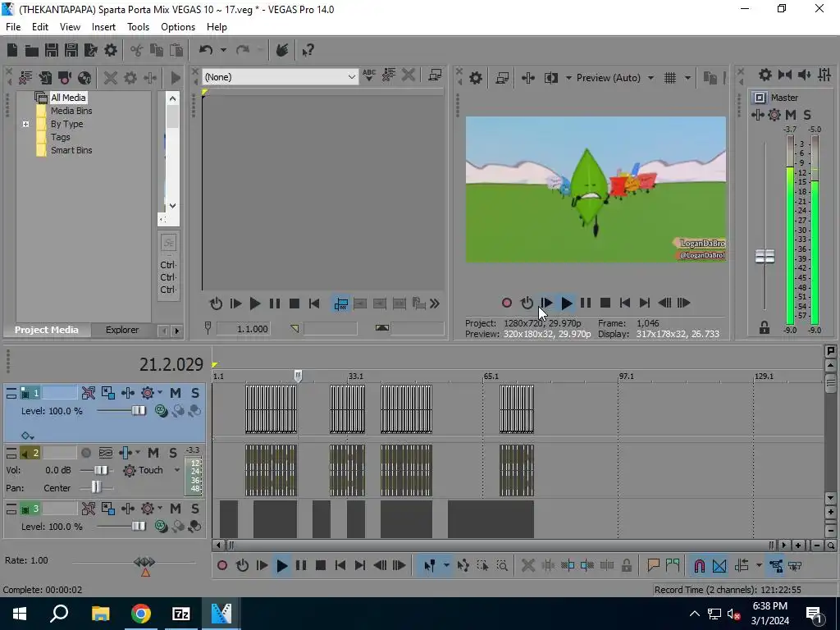This screenshot has width=840, height=630.
Task: Open File Explorer from taskbar
Action: [100, 614]
